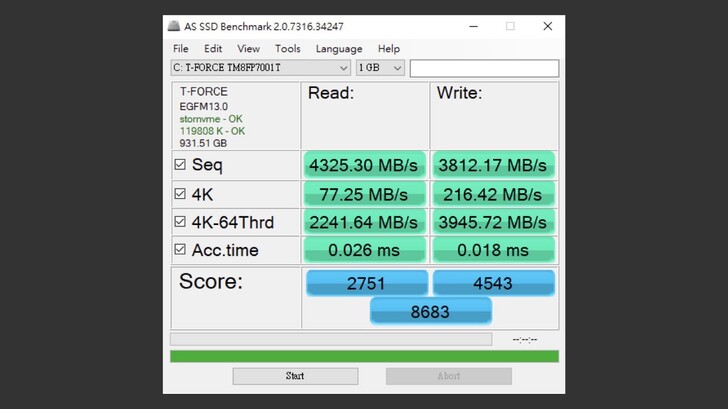This screenshot has width=728, height=409.
Task: Toggle the Acc.time checkbox
Action: point(180,249)
